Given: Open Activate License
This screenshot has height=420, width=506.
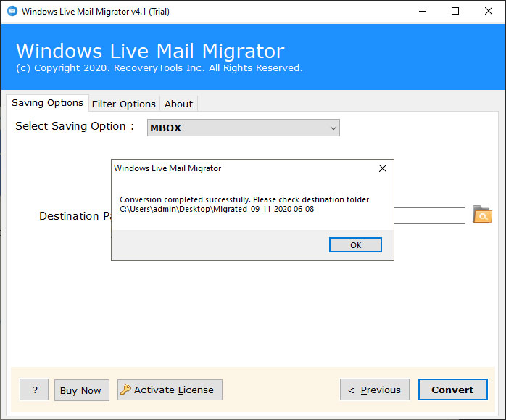Looking at the screenshot, I should (x=170, y=390).
